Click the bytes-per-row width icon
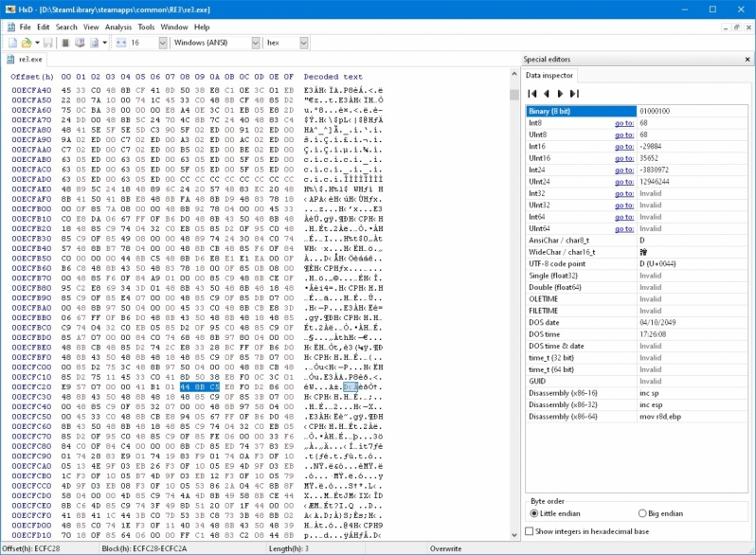 tap(121, 43)
